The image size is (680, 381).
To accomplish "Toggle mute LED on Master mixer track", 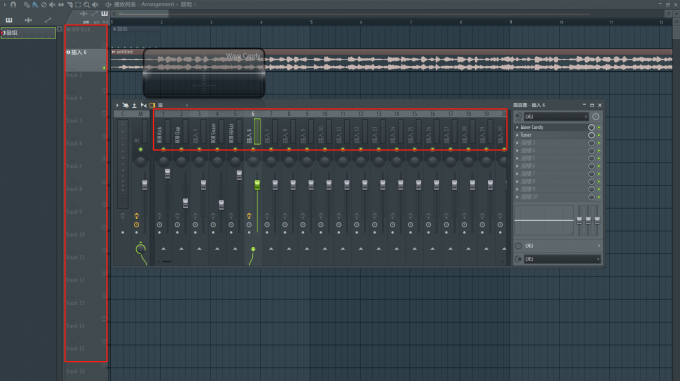I will 141,150.
